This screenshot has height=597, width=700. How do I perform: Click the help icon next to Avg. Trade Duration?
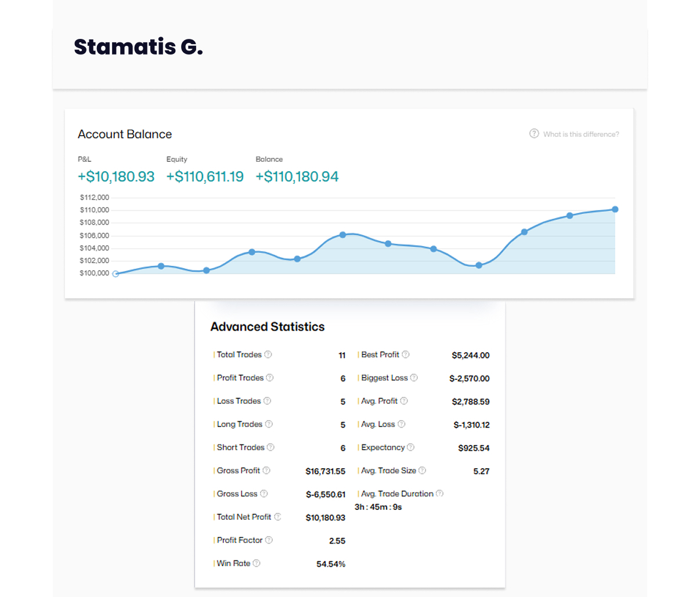click(439, 494)
